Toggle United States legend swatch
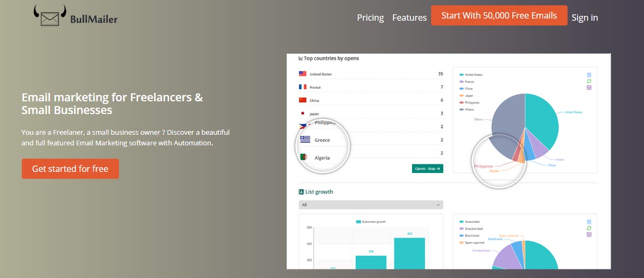The width and height of the screenshot is (644, 278). (461, 75)
